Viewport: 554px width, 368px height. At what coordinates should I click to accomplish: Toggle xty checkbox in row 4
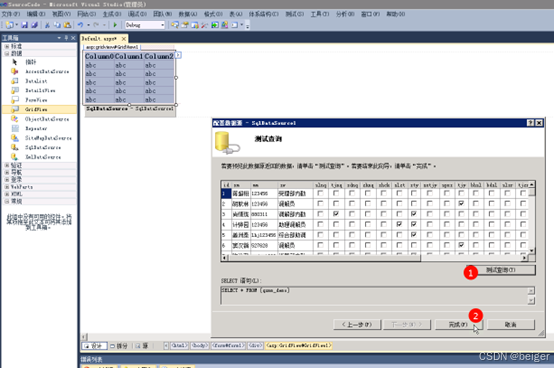click(x=414, y=224)
